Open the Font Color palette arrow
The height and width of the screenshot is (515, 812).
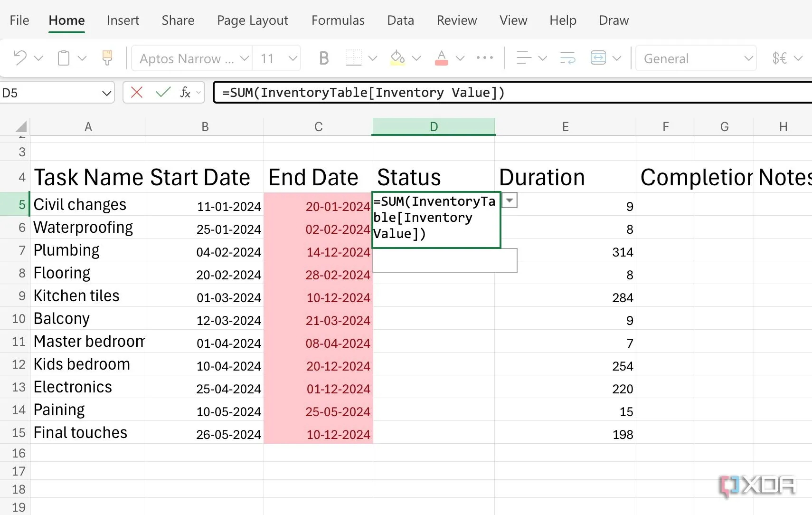point(460,58)
